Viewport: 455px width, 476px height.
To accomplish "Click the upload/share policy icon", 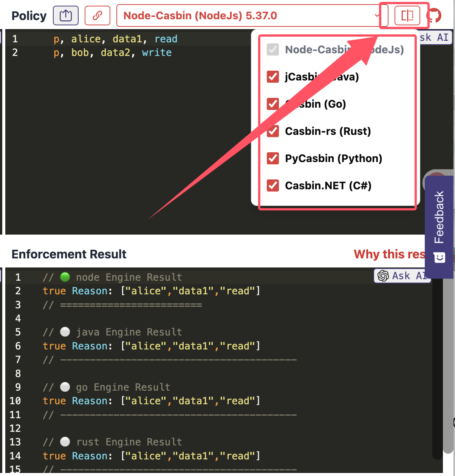I will pyautogui.click(x=66, y=15).
